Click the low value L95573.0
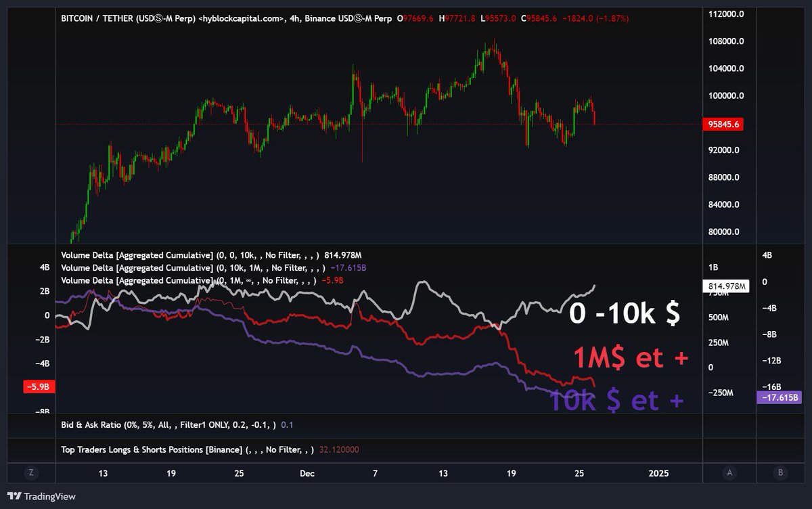The width and height of the screenshot is (812, 509). (x=499, y=18)
